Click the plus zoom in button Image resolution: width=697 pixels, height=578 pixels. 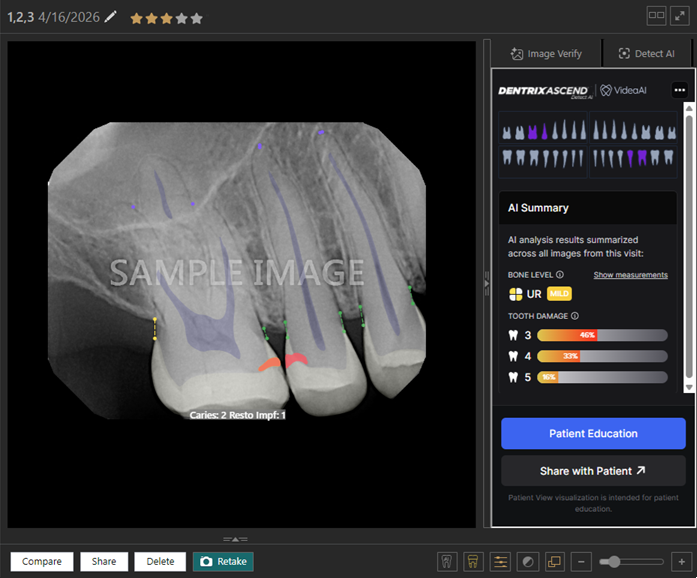point(680,562)
